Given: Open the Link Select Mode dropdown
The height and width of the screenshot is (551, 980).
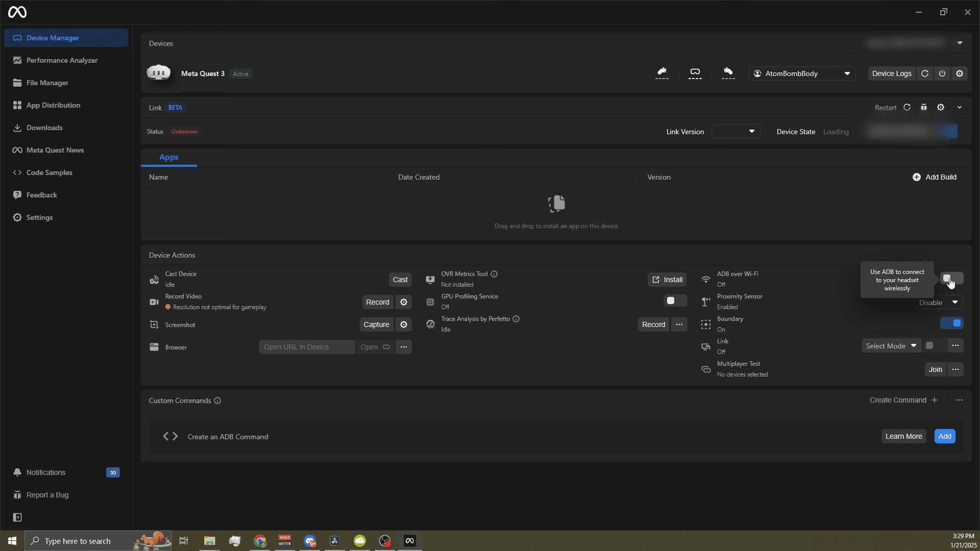Looking at the screenshot, I should click(891, 346).
